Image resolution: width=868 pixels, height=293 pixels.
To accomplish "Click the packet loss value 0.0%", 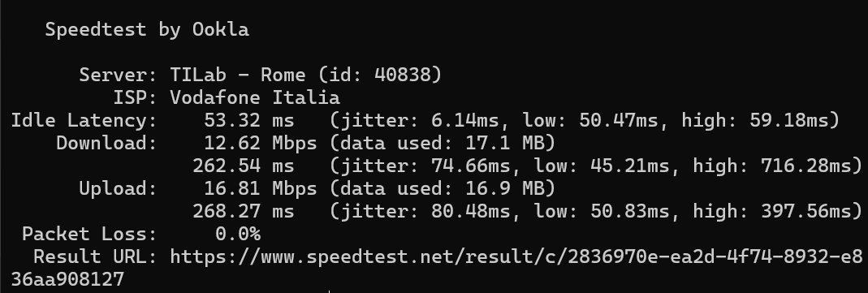I will (x=237, y=234).
